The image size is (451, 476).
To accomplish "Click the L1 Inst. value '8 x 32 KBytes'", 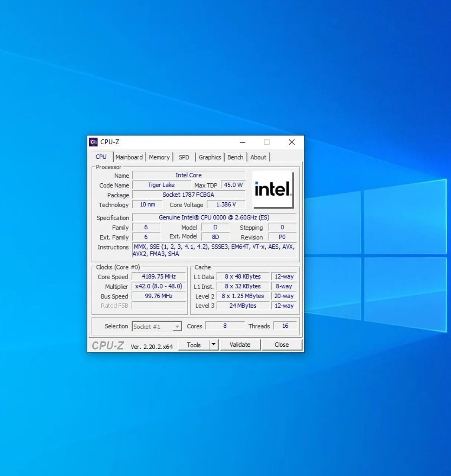I will point(243,286).
